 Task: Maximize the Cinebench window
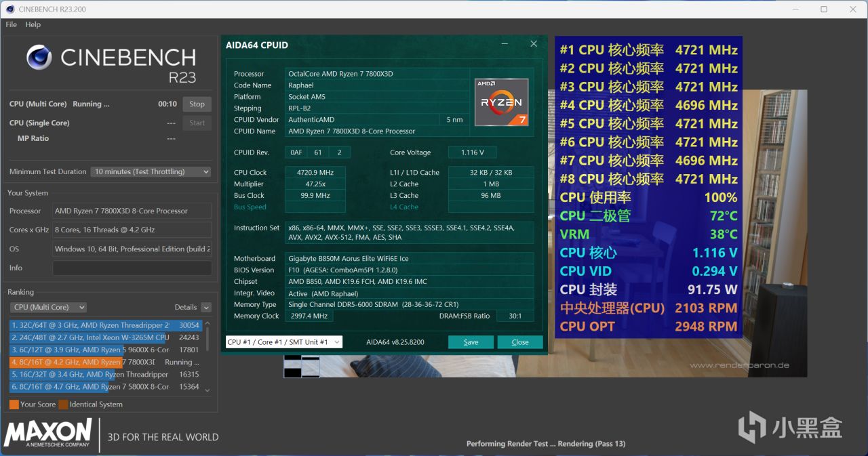[824, 9]
